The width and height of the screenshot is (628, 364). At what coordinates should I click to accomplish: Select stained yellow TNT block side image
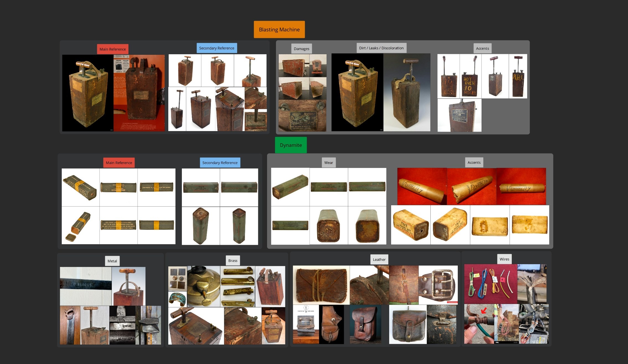[x=490, y=225]
